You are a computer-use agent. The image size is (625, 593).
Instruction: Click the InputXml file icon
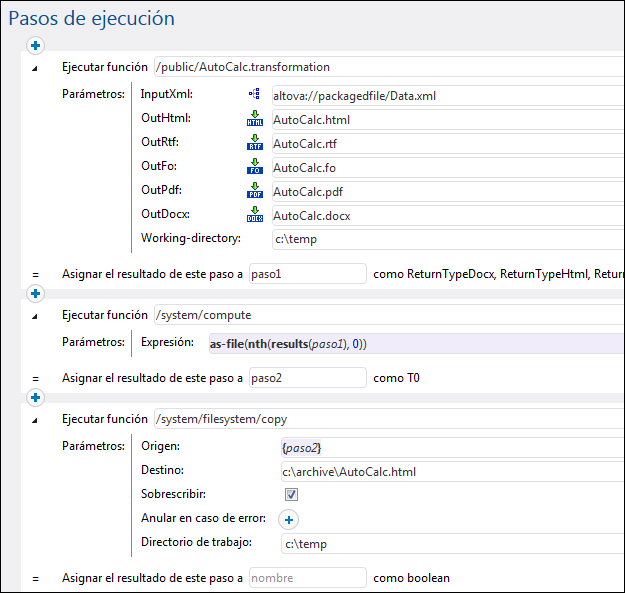click(254, 96)
